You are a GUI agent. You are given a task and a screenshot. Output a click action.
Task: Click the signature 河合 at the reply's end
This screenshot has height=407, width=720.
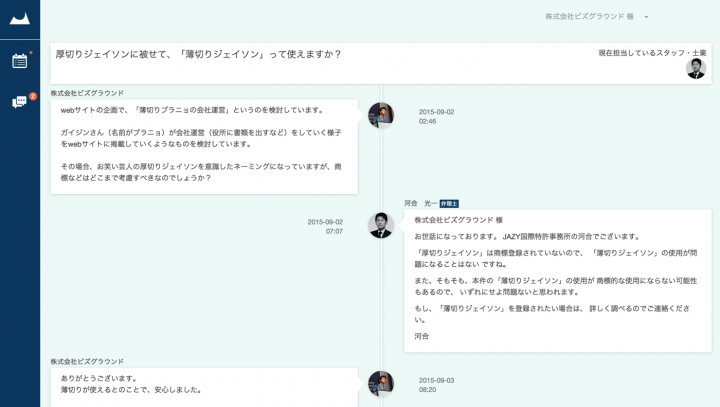(422, 336)
